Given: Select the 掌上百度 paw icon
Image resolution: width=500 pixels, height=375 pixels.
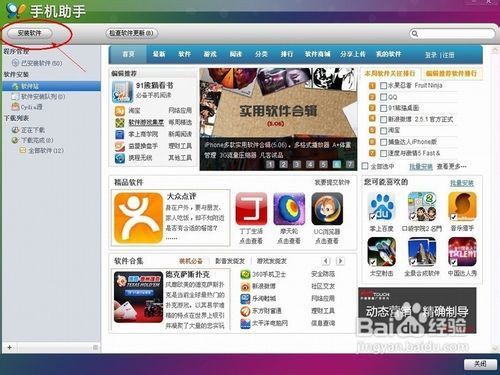Looking at the screenshot, I should point(381,206).
